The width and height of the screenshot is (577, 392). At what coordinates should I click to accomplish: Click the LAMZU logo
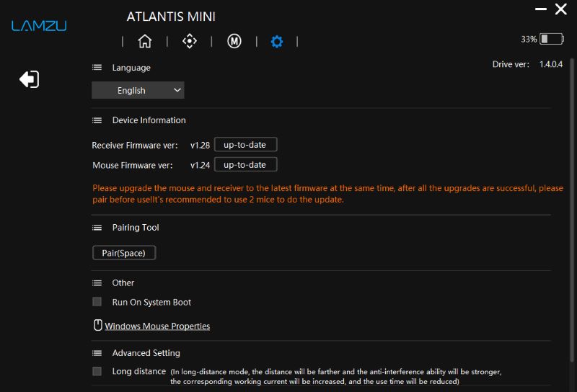[39, 26]
